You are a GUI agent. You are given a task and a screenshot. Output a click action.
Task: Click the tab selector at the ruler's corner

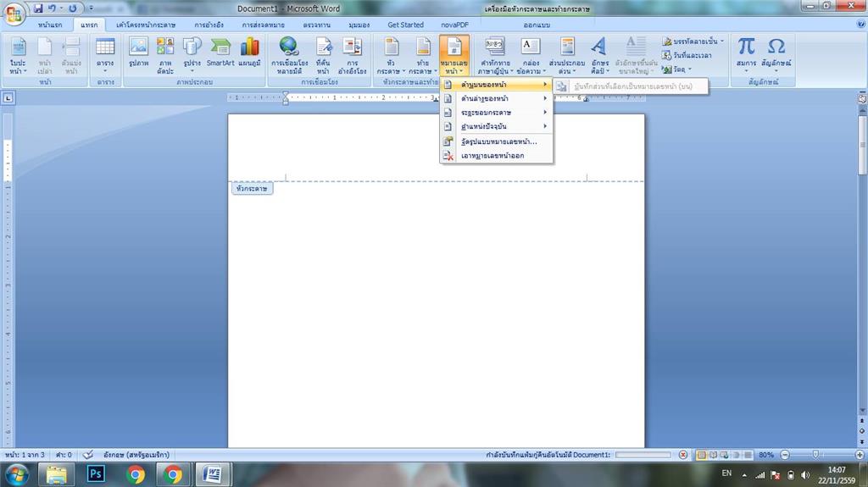[x=8, y=98]
